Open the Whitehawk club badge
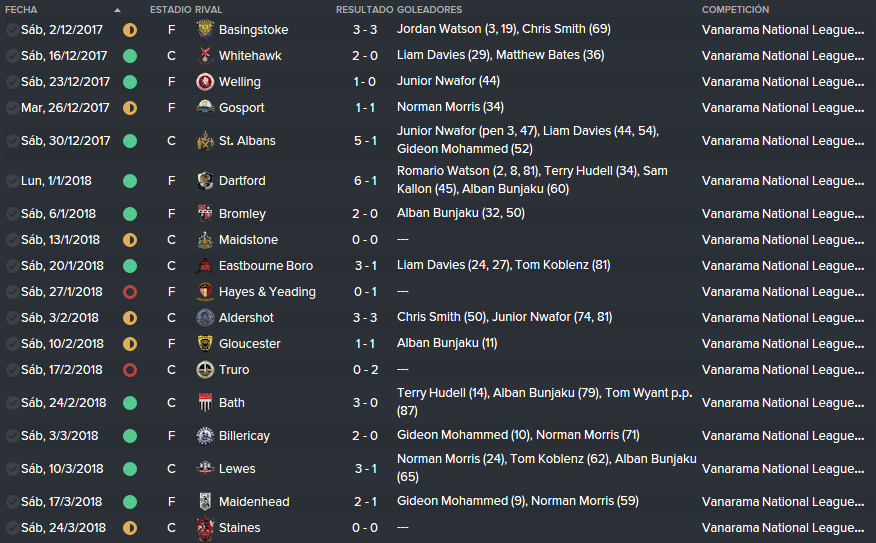This screenshot has height=543, width=876. pos(205,55)
